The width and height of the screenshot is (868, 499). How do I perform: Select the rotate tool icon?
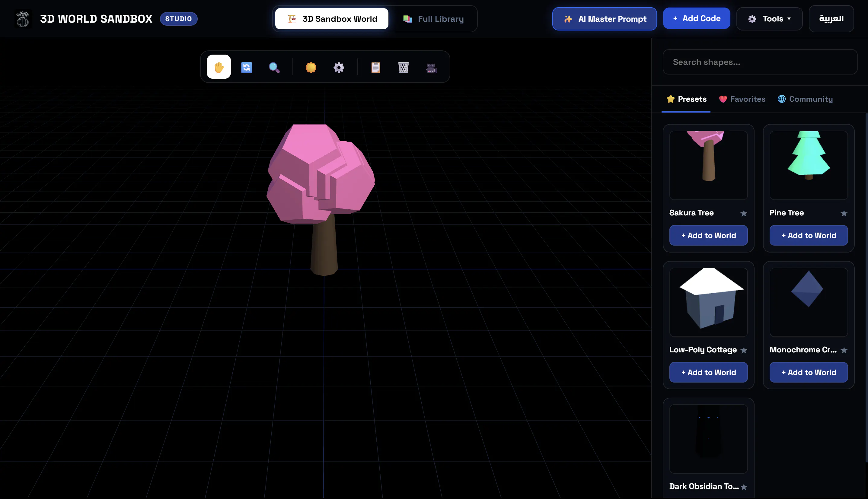[247, 67]
